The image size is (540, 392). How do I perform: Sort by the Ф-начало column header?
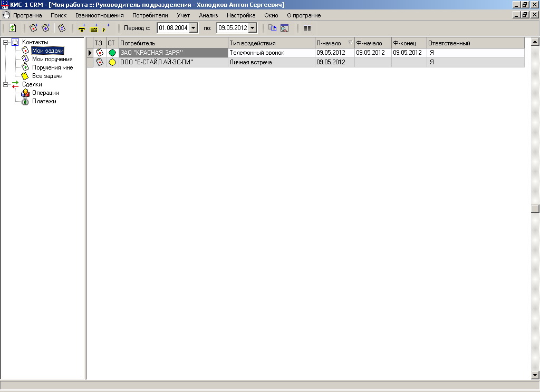(373, 43)
